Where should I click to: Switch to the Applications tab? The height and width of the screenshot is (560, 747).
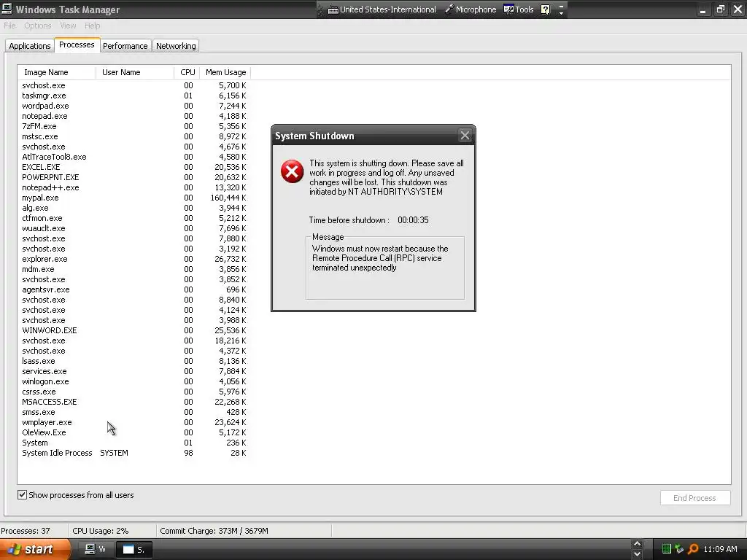point(29,46)
